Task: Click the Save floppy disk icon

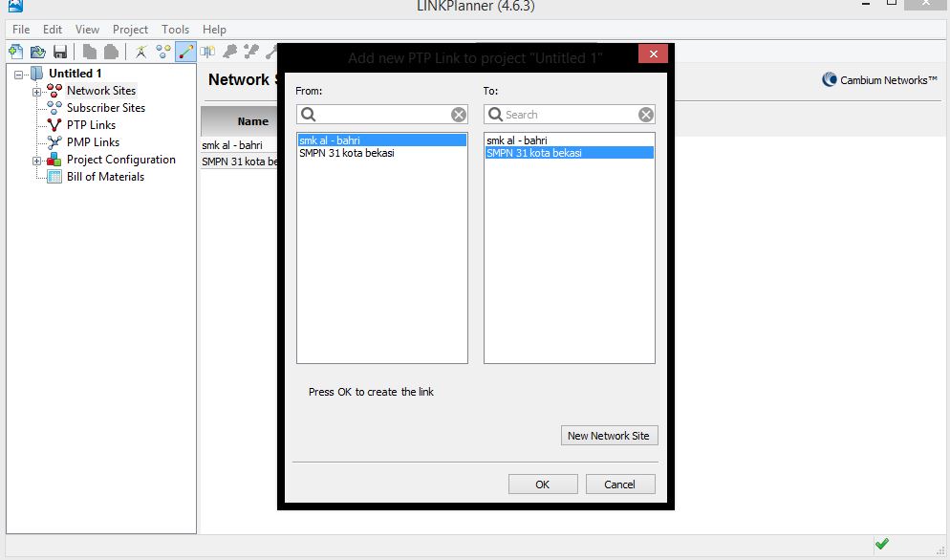Action: (60, 53)
